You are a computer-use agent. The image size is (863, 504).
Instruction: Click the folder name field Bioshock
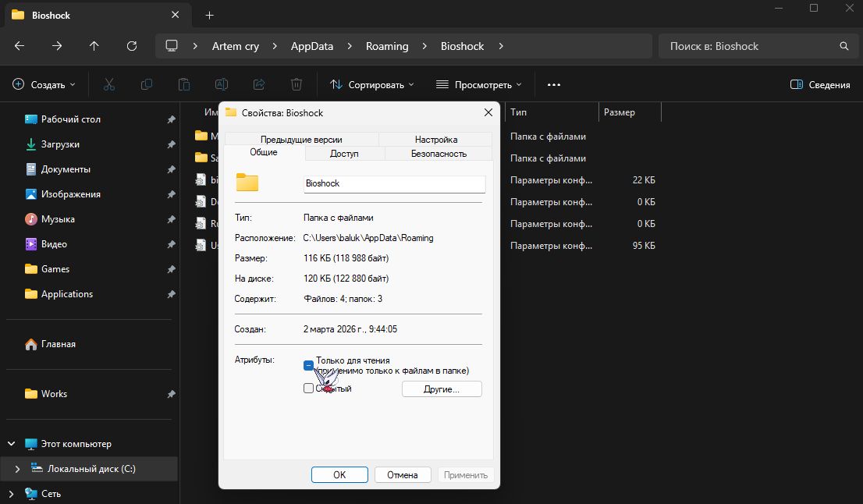coord(395,184)
